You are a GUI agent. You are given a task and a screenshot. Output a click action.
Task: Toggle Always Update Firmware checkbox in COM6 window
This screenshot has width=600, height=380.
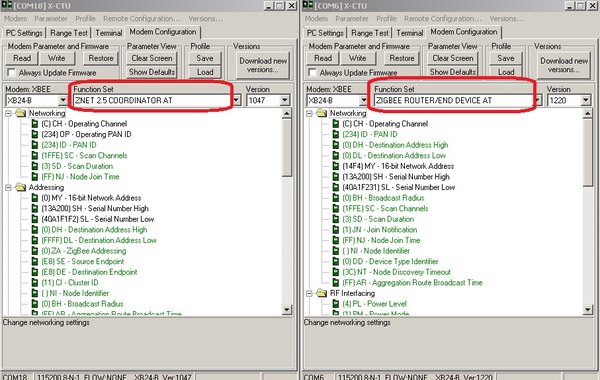tap(312, 72)
